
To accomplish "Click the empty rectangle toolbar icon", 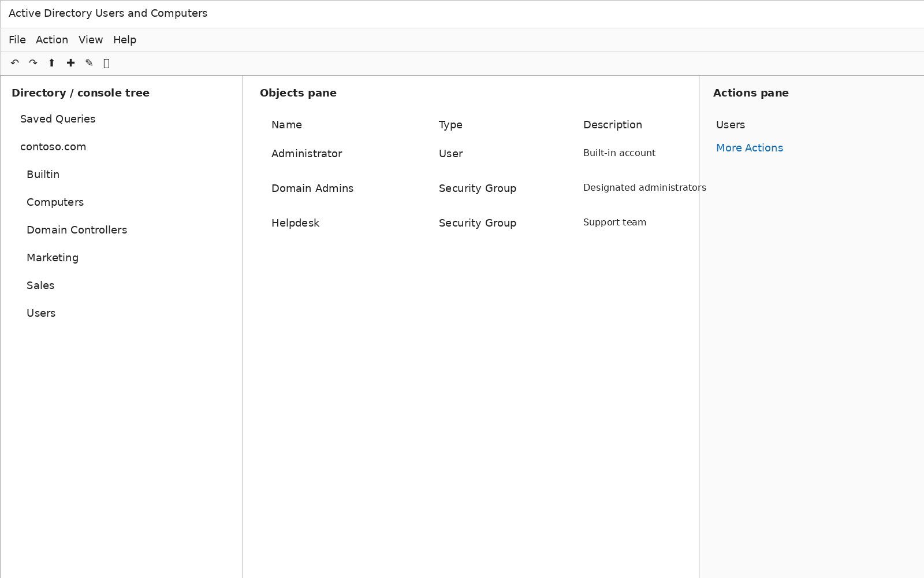I will pos(106,63).
